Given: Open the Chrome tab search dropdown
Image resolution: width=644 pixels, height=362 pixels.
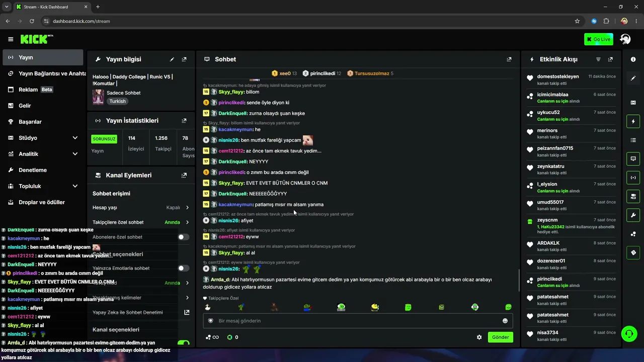Looking at the screenshot, I should [x=7, y=7].
